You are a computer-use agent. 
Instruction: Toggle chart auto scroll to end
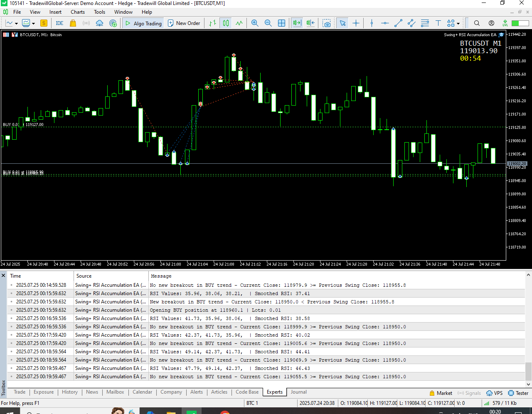[297, 23]
